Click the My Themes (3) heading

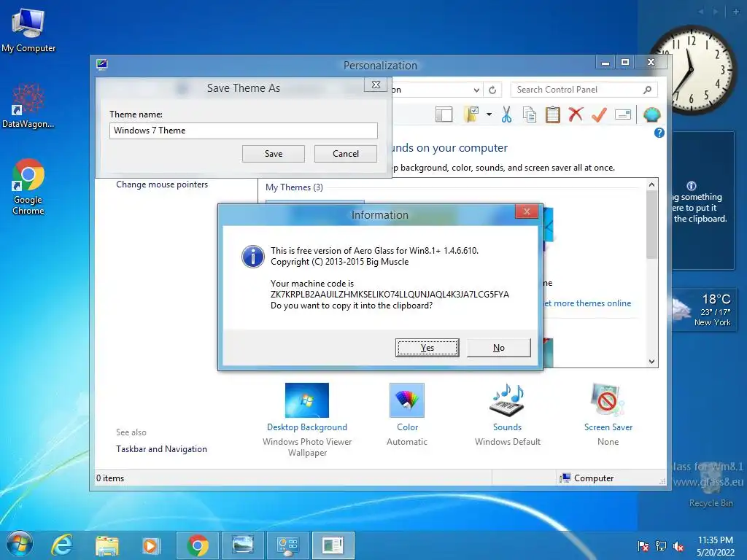tap(295, 187)
